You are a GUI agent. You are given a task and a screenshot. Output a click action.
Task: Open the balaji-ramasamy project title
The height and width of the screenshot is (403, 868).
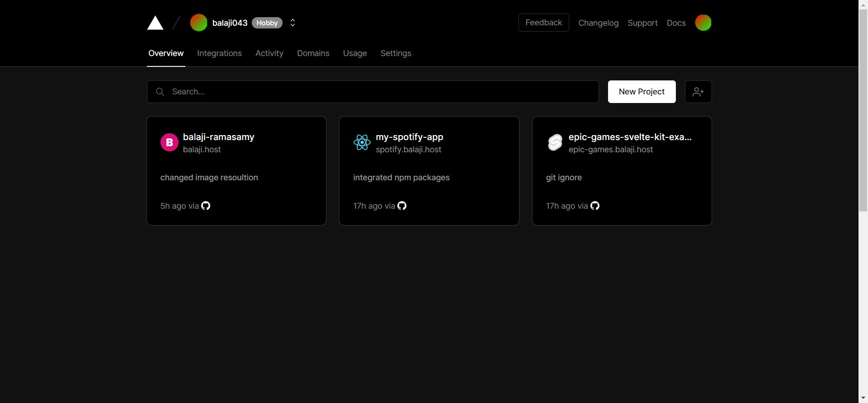(x=218, y=137)
